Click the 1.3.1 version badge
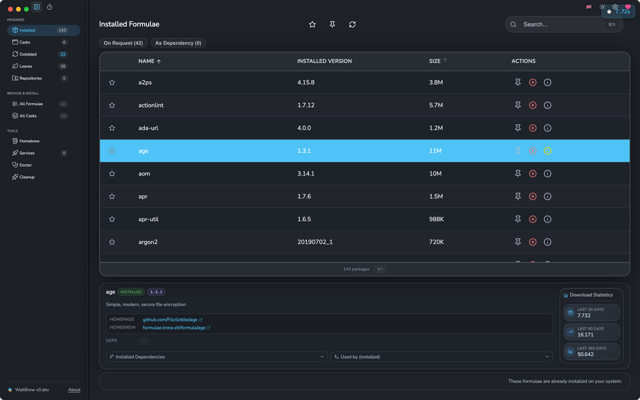 click(156, 292)
